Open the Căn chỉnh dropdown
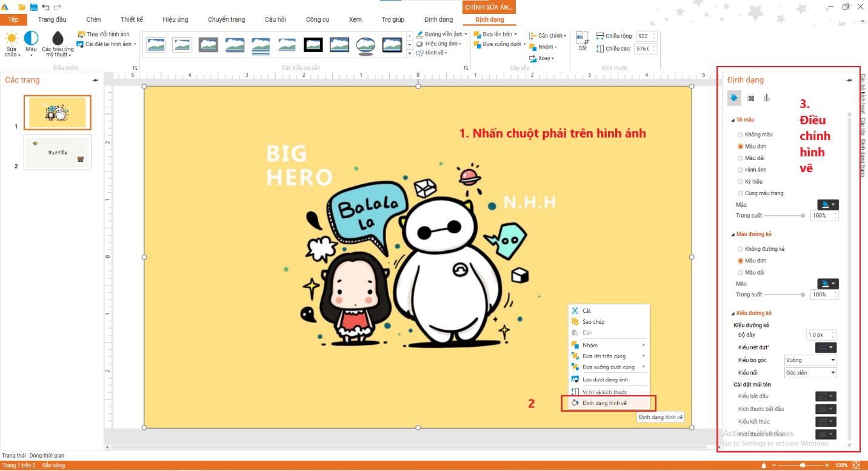Image resolution: width=868 pixels, height=471 pixels. 547,36
